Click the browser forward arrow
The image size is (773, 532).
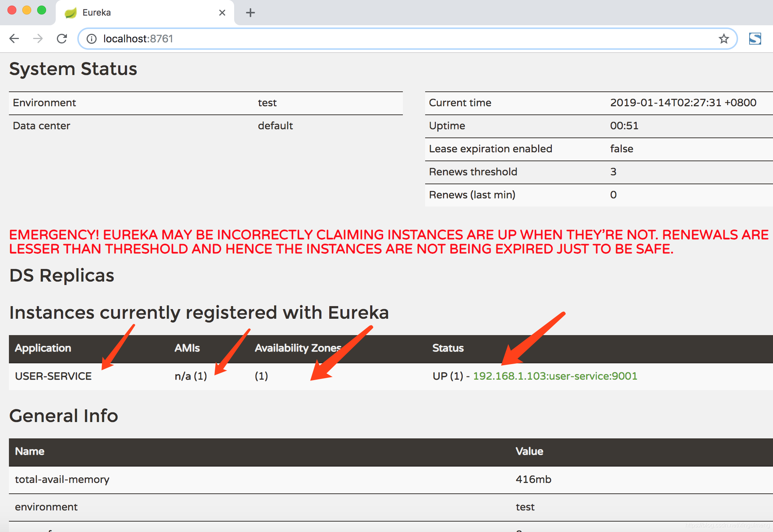tap(38, 39)
